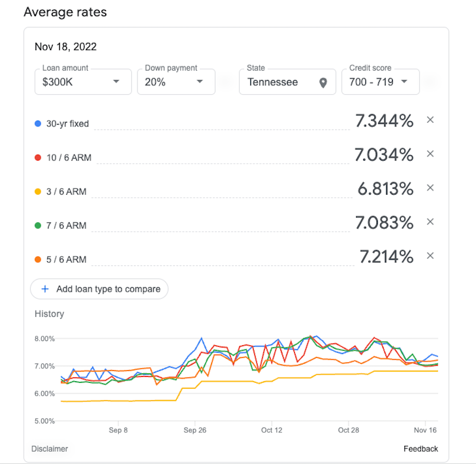476x464 pixels.
Task: Click the X icon beside 30-yr fixed rate
Action: point(430,120)
